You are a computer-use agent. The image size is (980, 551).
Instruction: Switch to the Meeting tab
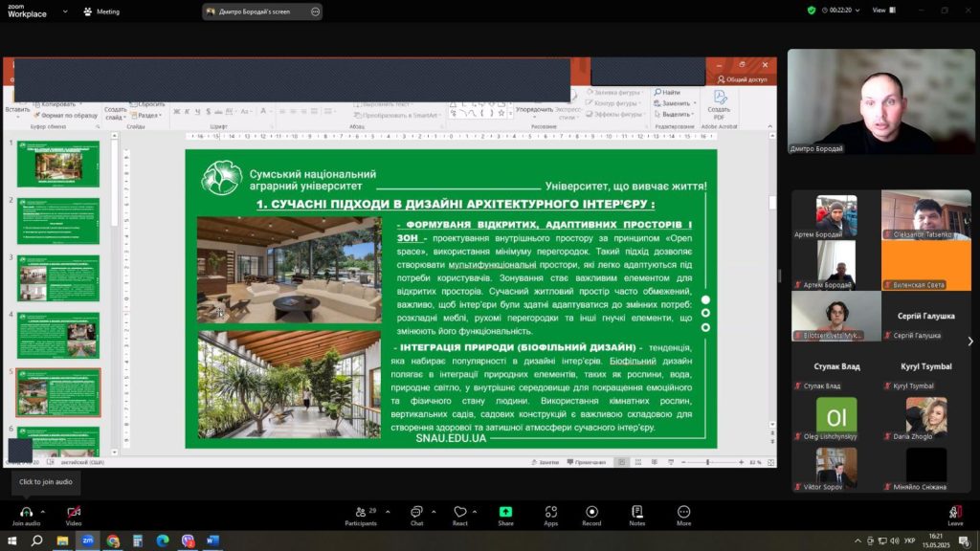click(x=101, y=11)
